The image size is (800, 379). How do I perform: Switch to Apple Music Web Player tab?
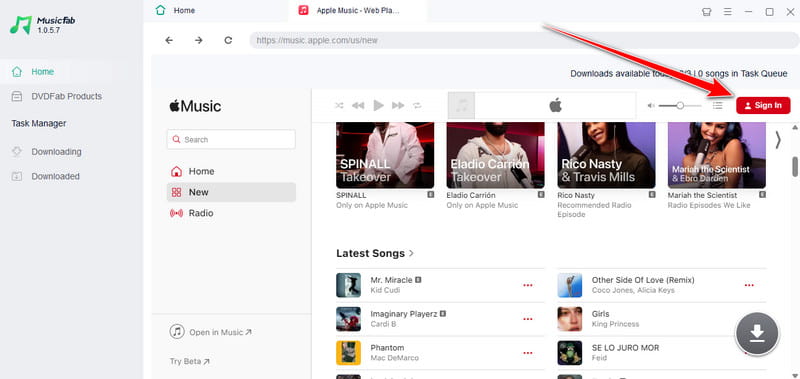click(357, 10)
